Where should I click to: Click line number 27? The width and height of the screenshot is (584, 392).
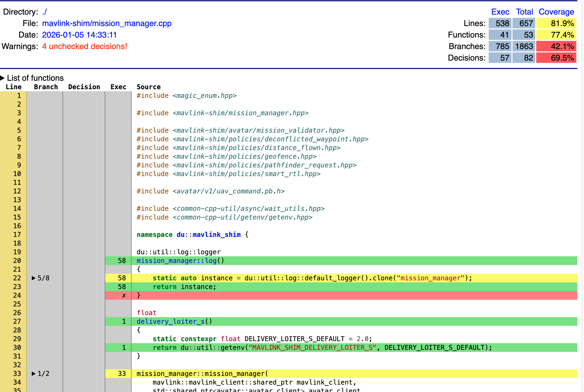pyautogui.click(x=17, y=321)
